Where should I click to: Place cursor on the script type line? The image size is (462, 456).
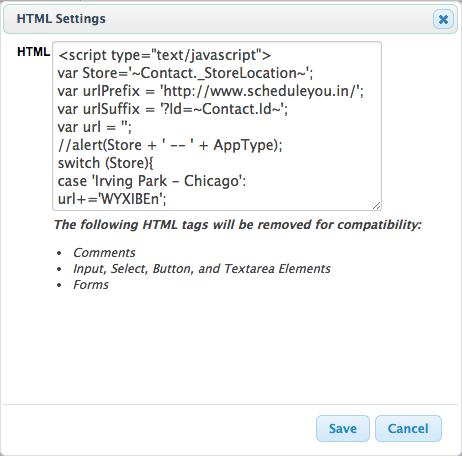tap(165, 55)
